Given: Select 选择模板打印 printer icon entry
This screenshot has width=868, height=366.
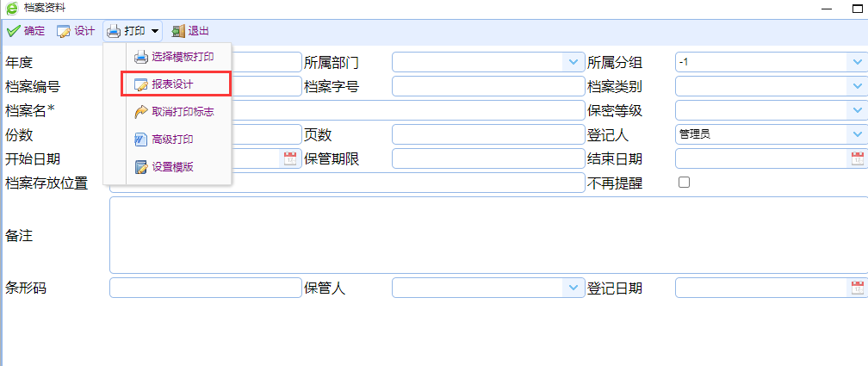Looking at the screenshot, I should pyautogui.click(x=141, y=57).
